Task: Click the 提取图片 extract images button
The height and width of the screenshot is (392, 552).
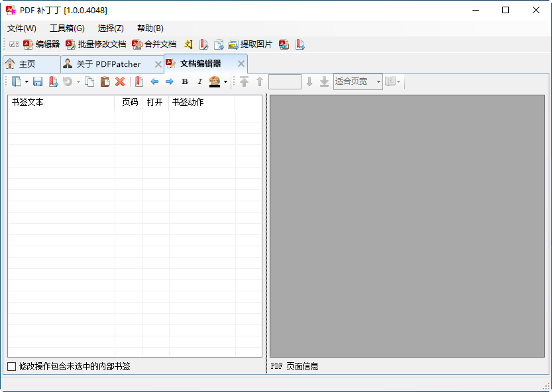Action: coord(250,44)
